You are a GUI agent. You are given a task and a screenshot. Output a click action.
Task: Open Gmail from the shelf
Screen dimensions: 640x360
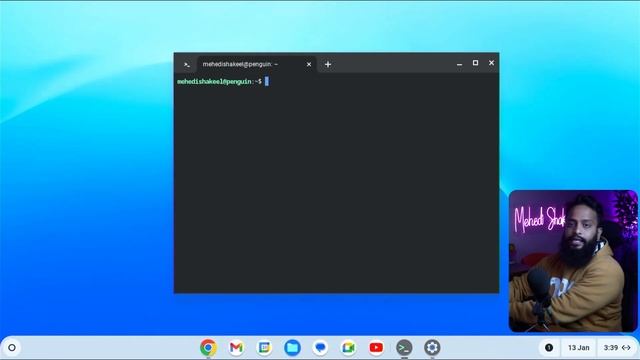point(236,348)
